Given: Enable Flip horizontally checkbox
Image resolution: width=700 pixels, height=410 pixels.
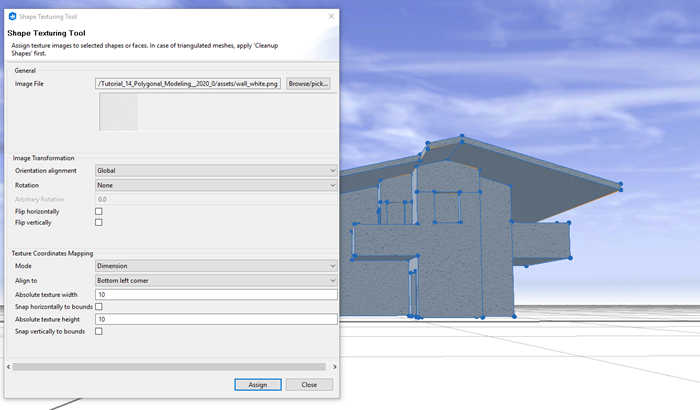Looking at the screenshot, I should click(x=99, y=211).
